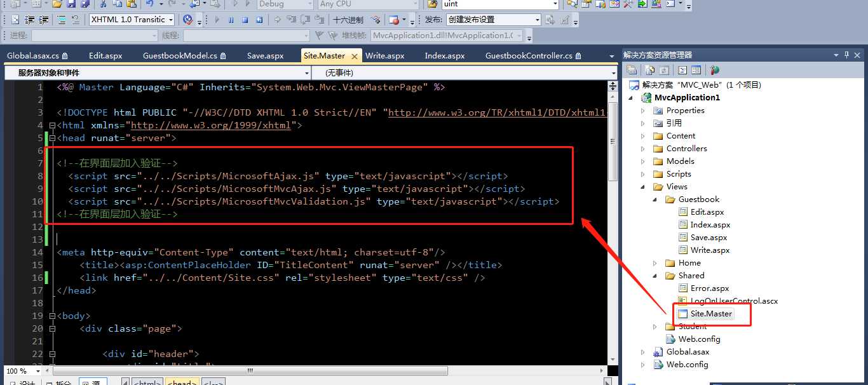This screenshot has height=385, width=868.
Task: Click the Step Over debug icon
Action: click(x=306, y=20)
